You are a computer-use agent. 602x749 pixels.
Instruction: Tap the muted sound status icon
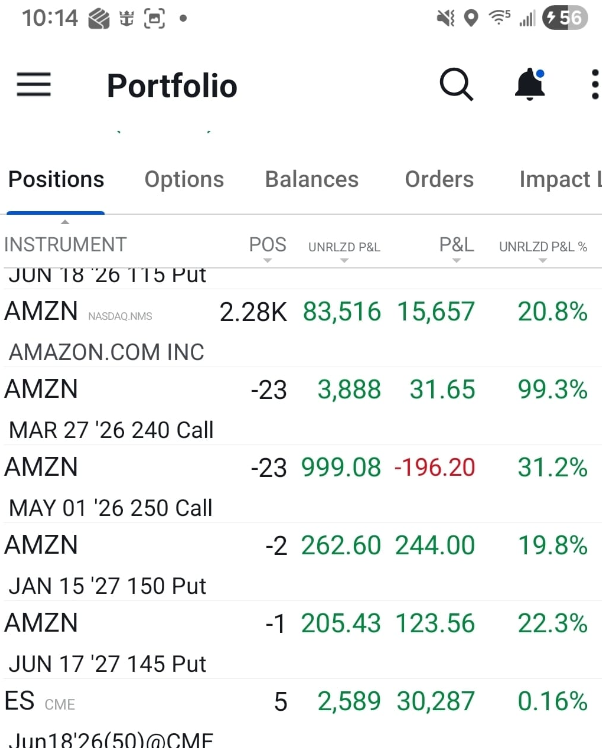(x=446, y=18)
